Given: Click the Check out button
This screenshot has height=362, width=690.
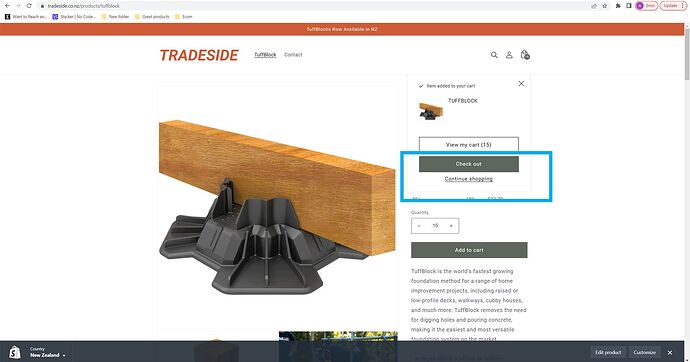Looking at the screenshot, I should click(x=469, y=164).
